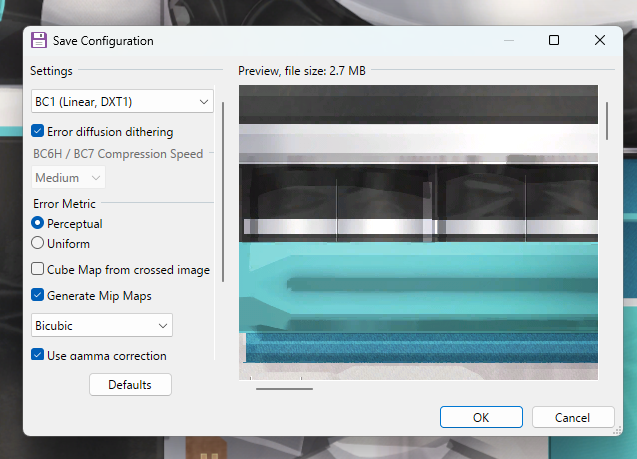Open the Medium compression speed dropdown
This screenshot has width=637, height=459.
point(68,177)
